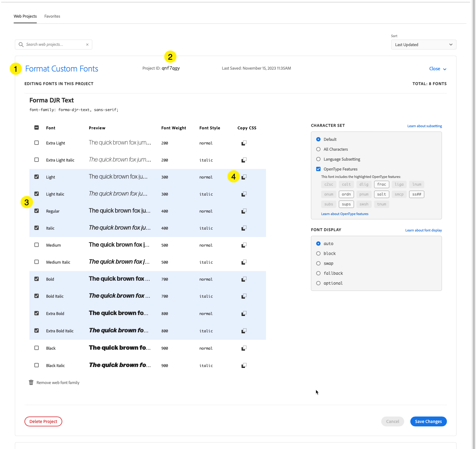This screenshot has width=476, height=449.
Task: Open Learn about font display link
Action: 423,230
